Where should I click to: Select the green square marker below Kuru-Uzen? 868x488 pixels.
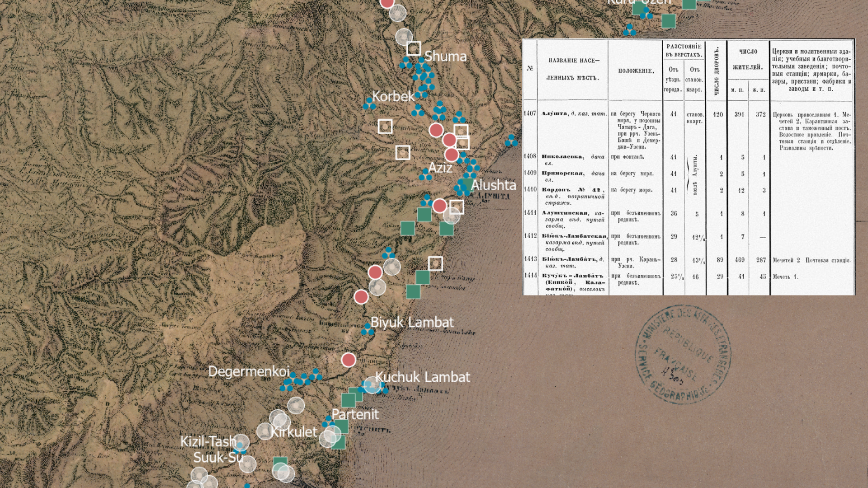pyautogui.click(x=668, y=21)
